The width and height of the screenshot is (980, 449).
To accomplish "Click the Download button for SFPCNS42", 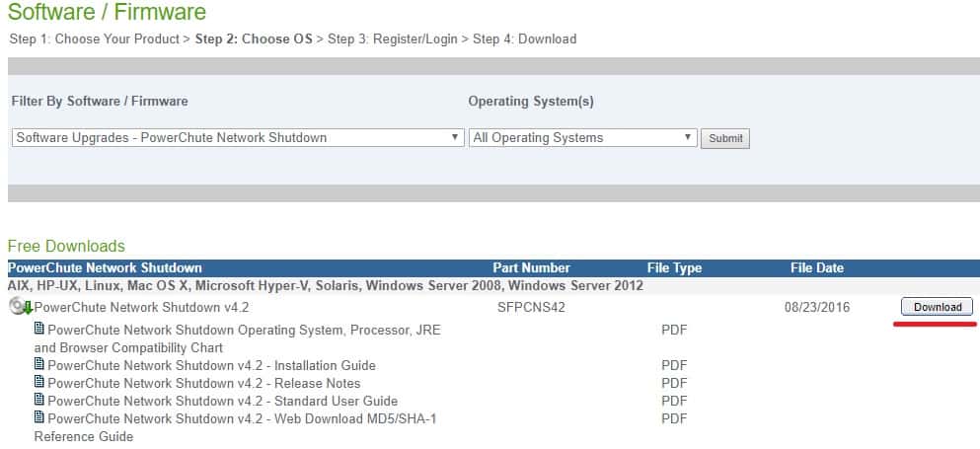I will coord(937,307).
